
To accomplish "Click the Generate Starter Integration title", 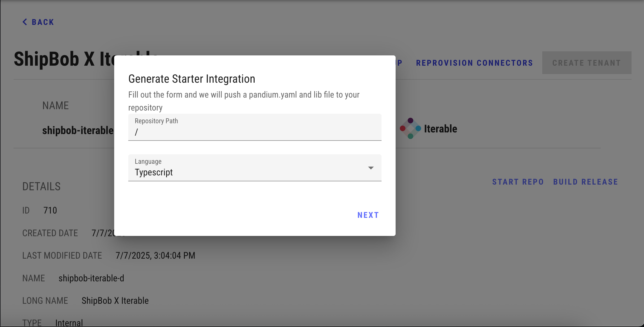I will tap(192, 79).
